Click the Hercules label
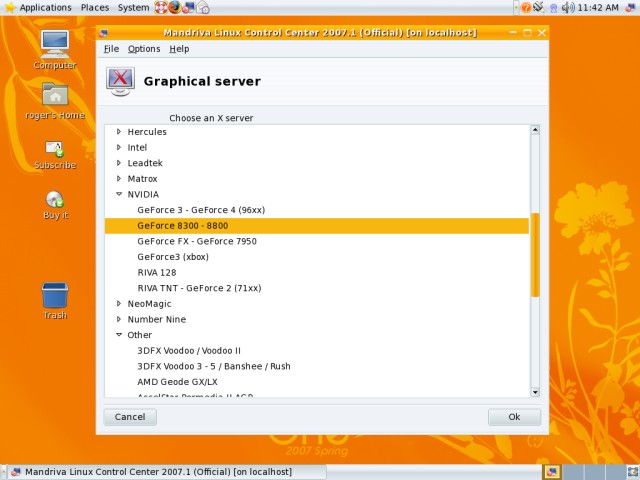Viewport: 640px width, 480px height. (x=147, y=131)
